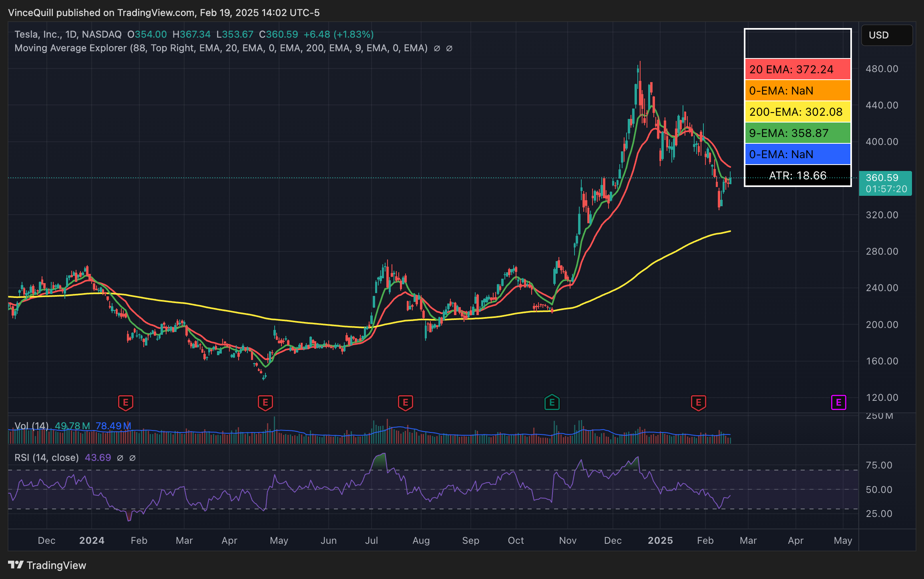924x579 pixels.
Task: Click the RSI 75.00 axis label
Action: pos(879,465)
